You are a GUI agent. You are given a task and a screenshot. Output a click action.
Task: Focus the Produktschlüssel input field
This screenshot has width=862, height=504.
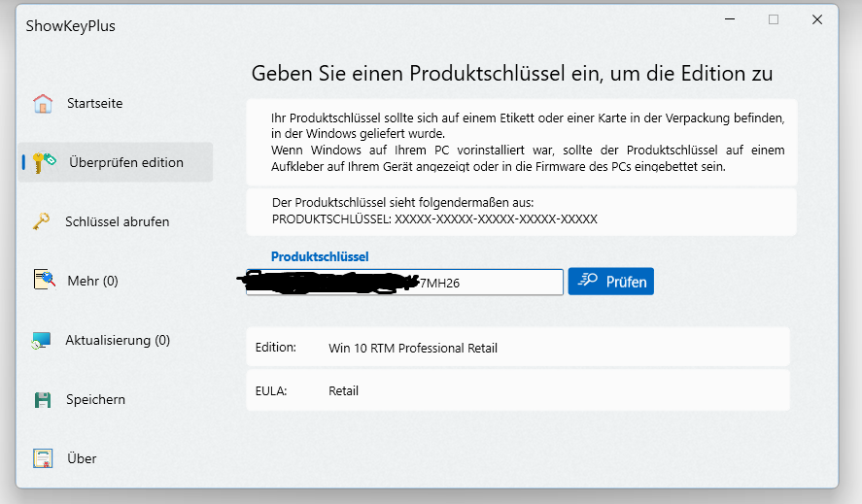(x=404, y=283)
